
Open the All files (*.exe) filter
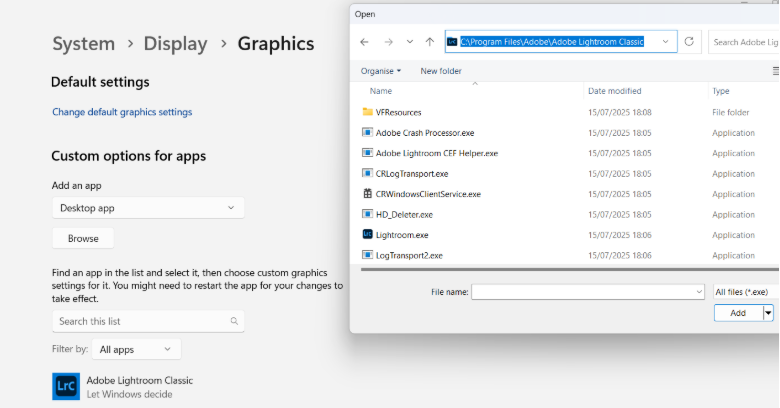tap(746, 292)
